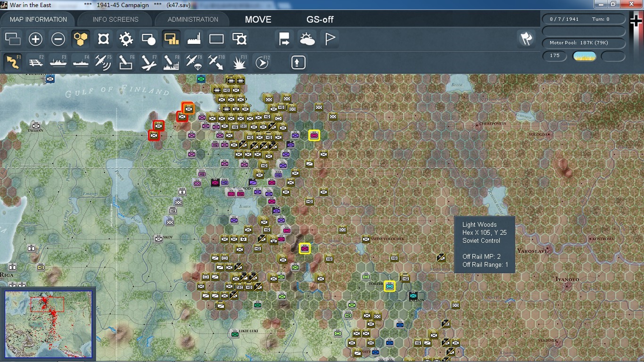Select F3 naval transport mode

tap(58, 62)
